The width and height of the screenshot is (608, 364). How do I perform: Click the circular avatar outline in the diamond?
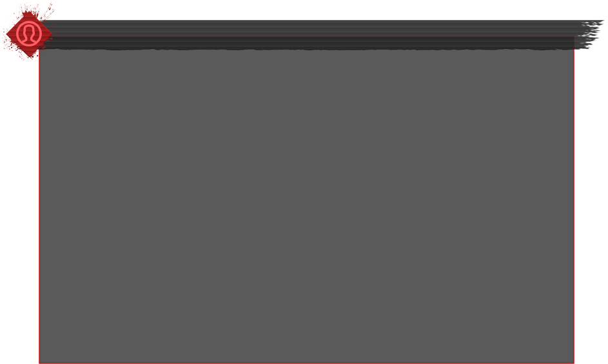pos(29,34)
